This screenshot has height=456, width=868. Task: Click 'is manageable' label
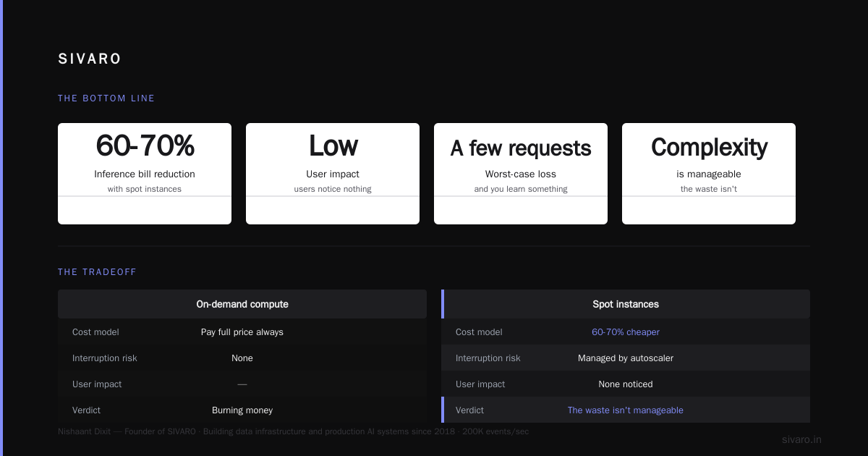coord(709,174)
